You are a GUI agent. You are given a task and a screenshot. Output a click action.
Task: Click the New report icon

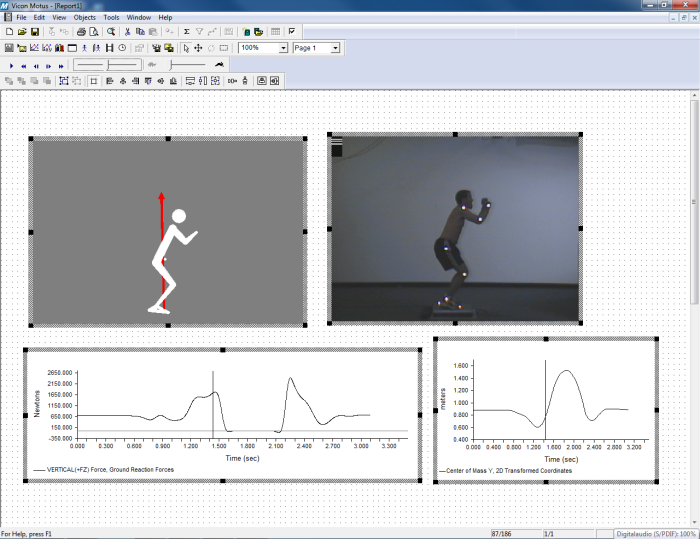tap(9, 32)
